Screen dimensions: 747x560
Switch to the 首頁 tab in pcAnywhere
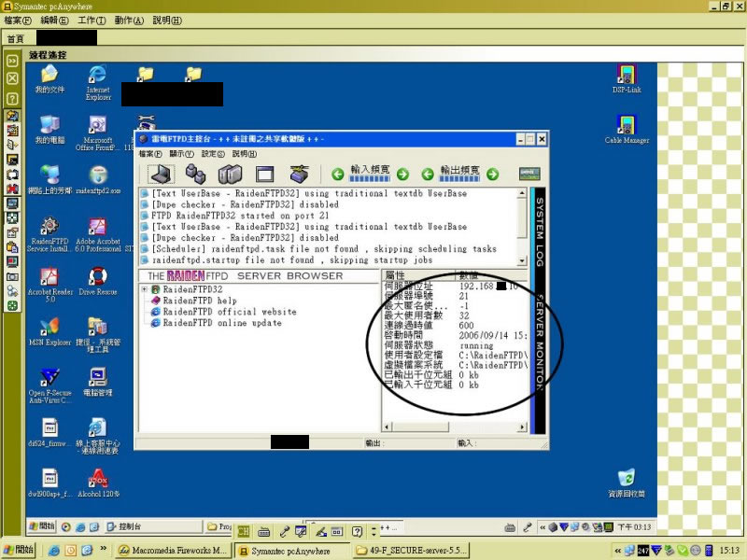tap(16, 38)
